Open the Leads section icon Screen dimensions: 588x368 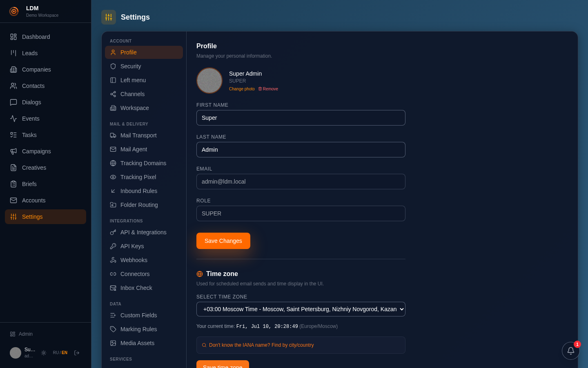[13, 53]
